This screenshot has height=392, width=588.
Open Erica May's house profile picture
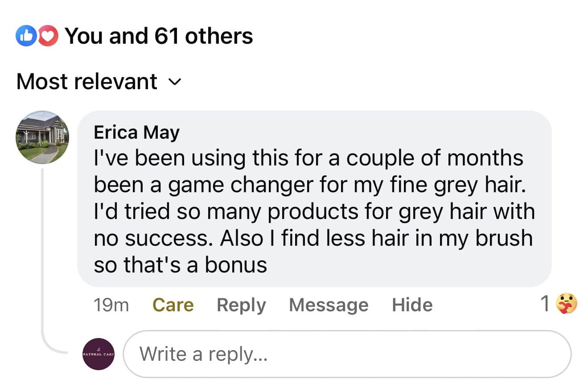(x=42, y=137)
